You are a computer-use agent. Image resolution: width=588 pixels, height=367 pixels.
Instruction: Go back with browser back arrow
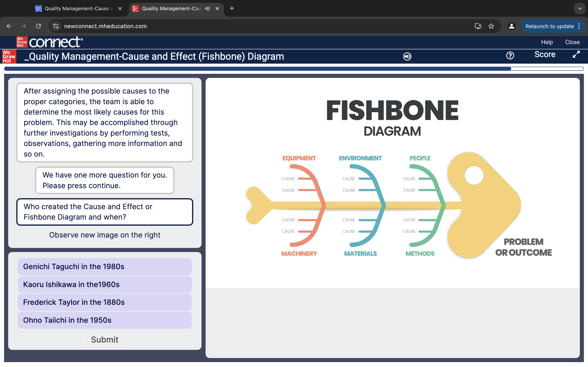[9, 26]
